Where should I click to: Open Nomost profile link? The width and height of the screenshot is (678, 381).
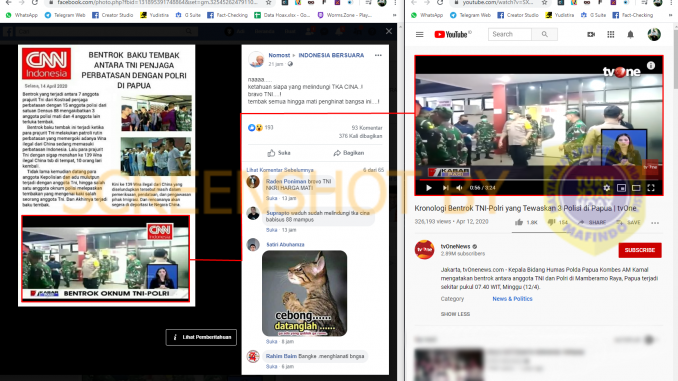click(279, 55)
